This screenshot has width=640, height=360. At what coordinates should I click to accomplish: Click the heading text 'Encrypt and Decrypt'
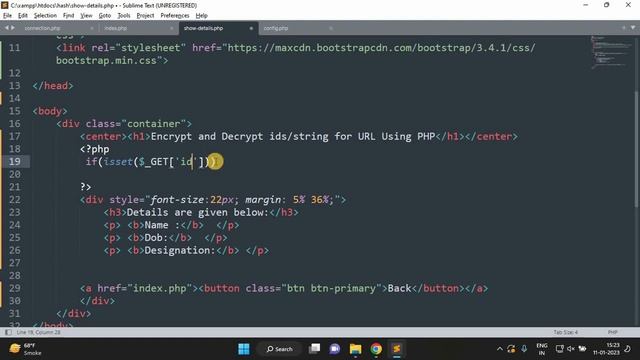tap(207, 136)
